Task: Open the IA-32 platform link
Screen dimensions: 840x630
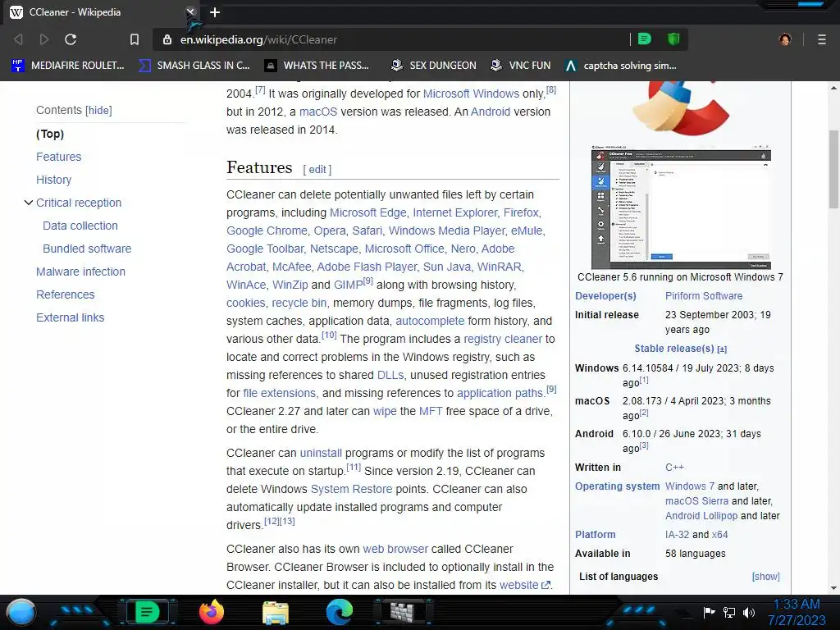Action: (677, 535)
